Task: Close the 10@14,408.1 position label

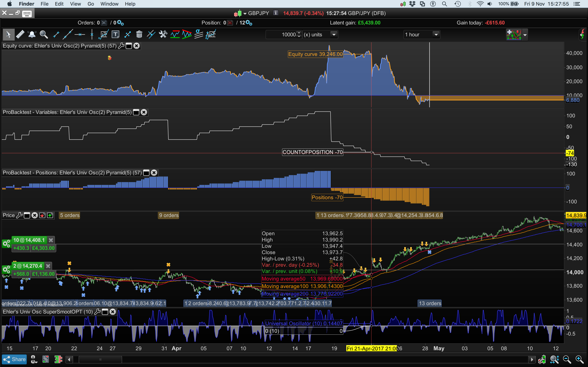Action: click(x=51, y=240)
